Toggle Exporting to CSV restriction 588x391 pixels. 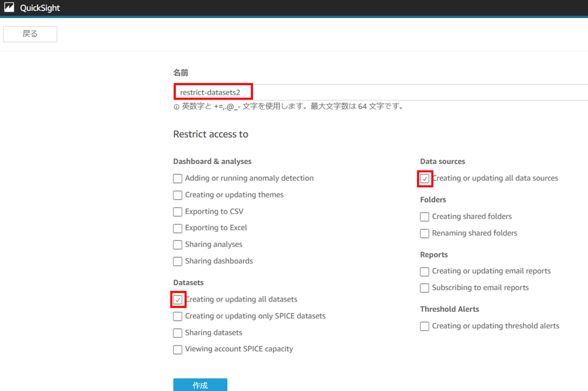[178, 212]
